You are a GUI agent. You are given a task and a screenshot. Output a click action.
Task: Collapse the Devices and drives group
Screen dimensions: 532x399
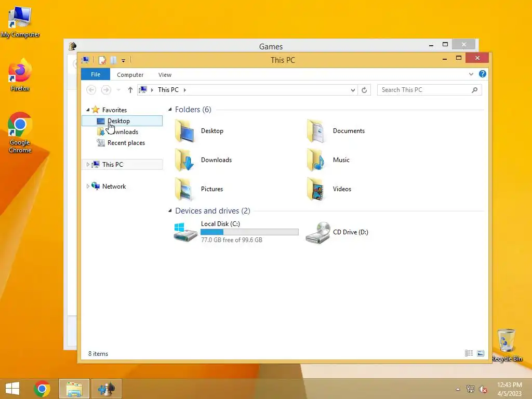tap(170, 211)
